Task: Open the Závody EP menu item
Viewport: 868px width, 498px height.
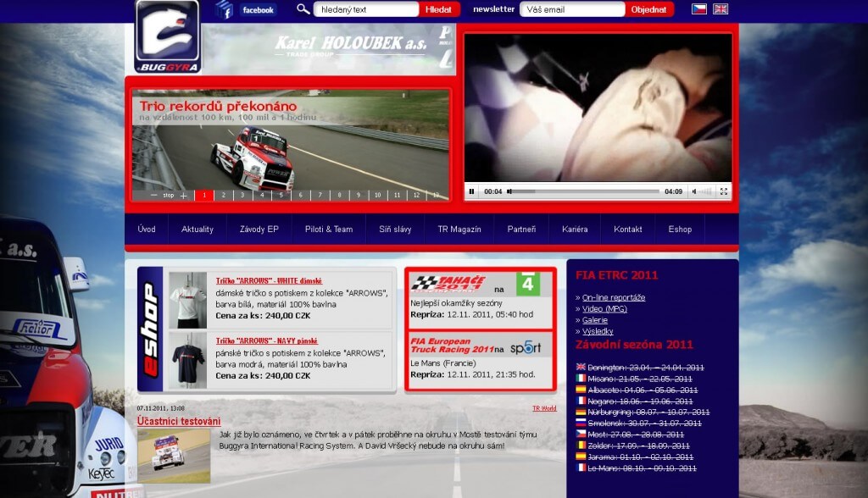Action: (259, 229)
